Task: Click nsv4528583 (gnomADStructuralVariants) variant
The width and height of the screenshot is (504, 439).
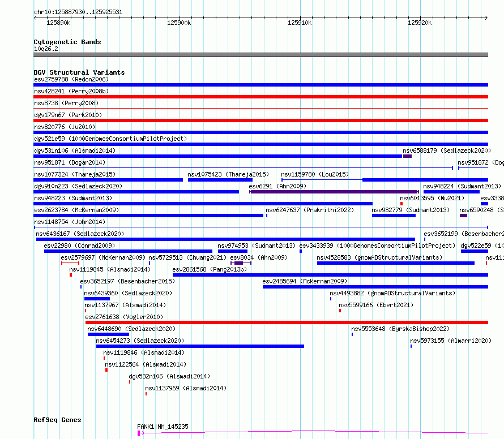Action: (379, 257)
